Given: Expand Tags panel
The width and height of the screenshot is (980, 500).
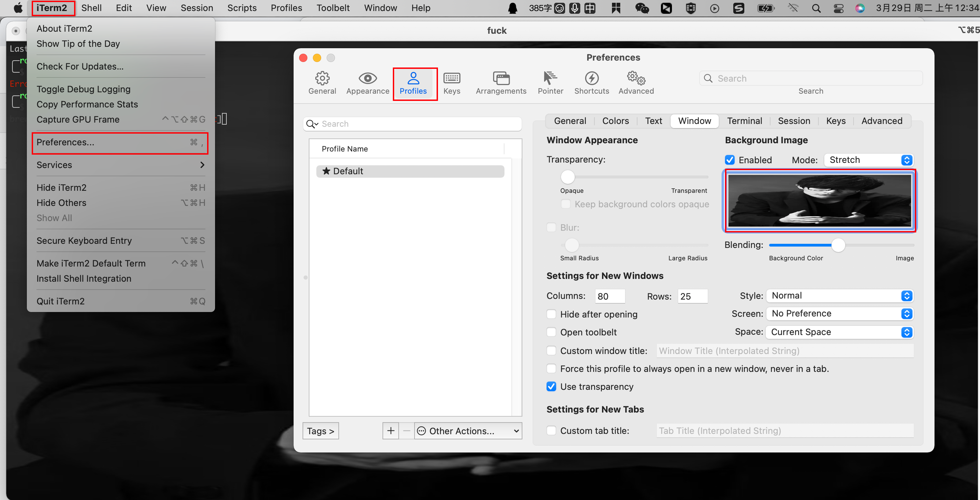Looking at the screenshot, I should coord(321,431).
